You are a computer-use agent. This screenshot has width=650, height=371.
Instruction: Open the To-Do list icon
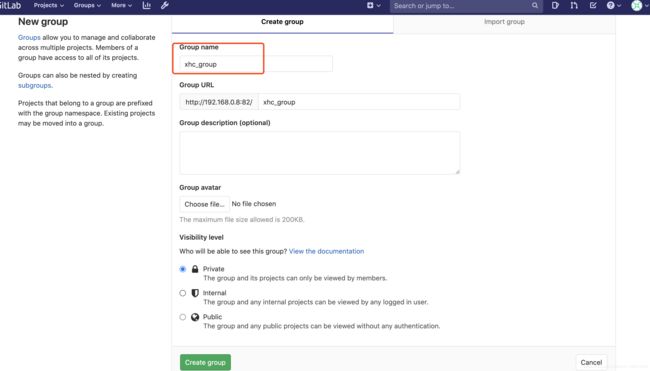pos(593,5)
